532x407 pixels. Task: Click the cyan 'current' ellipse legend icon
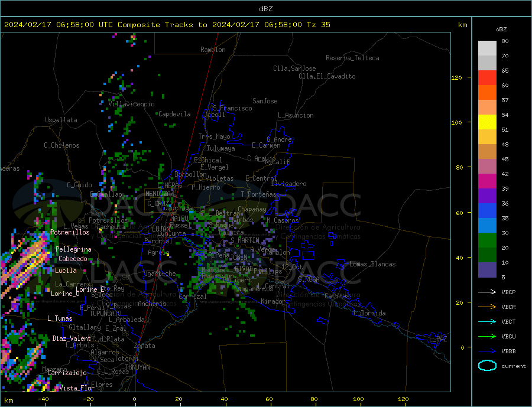(x=487, y=366)
